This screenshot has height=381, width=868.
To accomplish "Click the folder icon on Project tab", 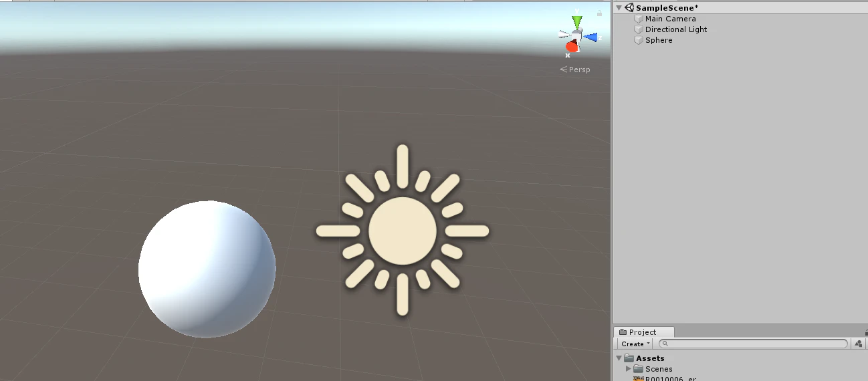I will 623,332.
